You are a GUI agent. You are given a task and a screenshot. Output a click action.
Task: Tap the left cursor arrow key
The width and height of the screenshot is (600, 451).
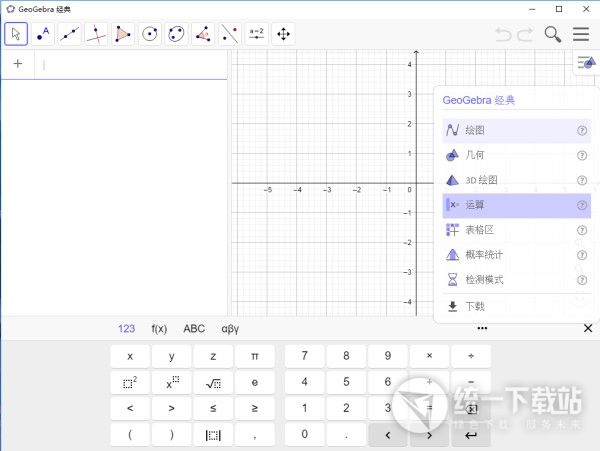388,435
